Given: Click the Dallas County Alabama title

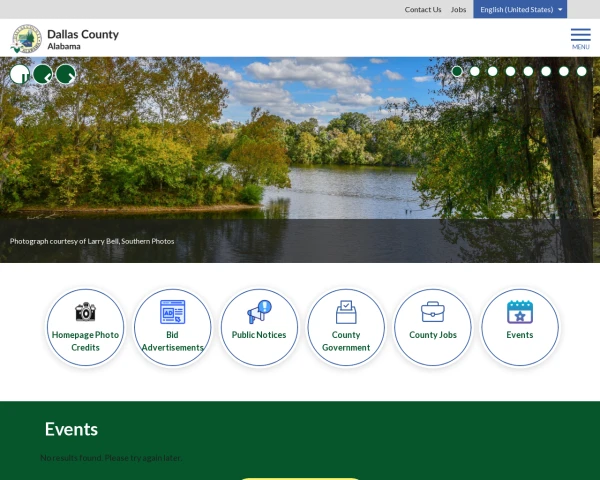Looking at the screenshot, I should tap(83, 39).
